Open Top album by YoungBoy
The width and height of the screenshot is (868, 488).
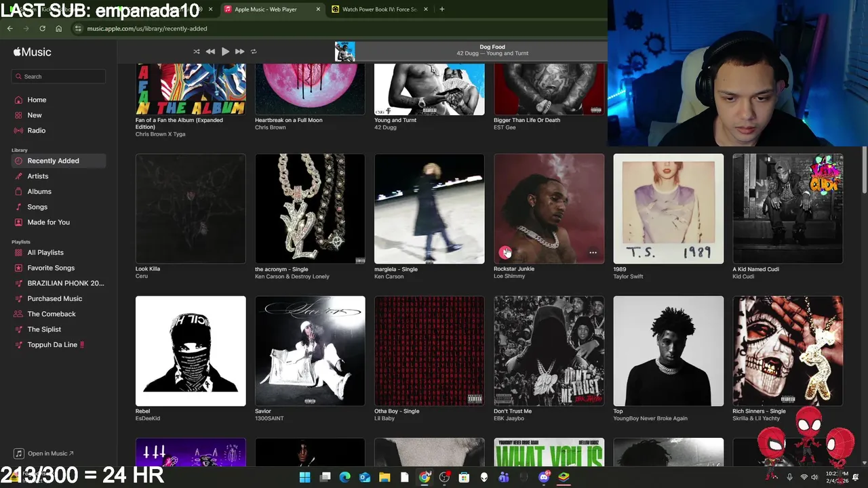[x=669, y=351]
